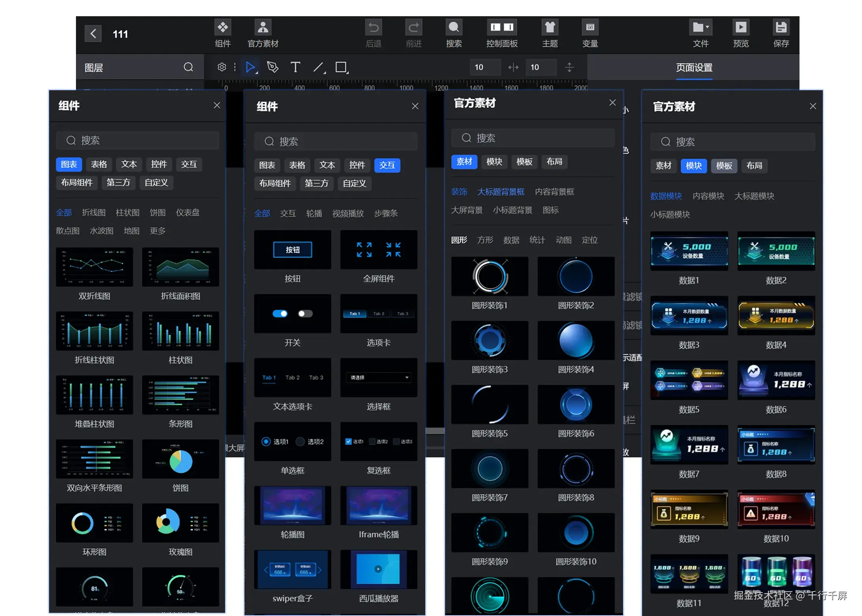This screenshot has width=862, height=616.
Task: Click the 预览 preview play icon
Action: coord(741,28)
